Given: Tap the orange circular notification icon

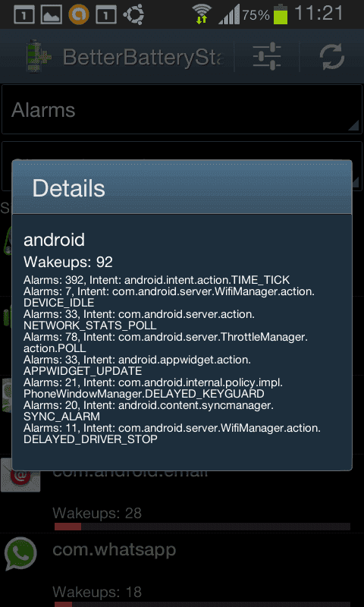Looking at the screenshot, I should coord(79,14).
